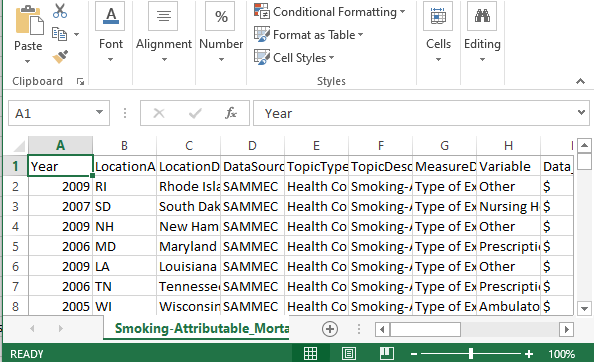The height and width of the screenshot is (362, 594).
Task: Select Smoking-Attributable_Morta sheet tab
Action: tap(196, 328)
